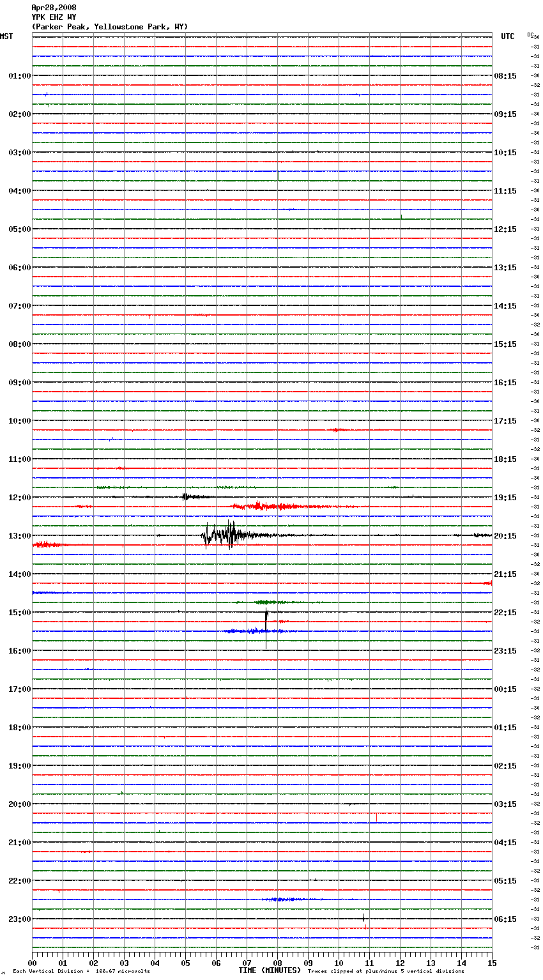
Task: Click the MST time label "05:00"
Action: pos(20,229)
